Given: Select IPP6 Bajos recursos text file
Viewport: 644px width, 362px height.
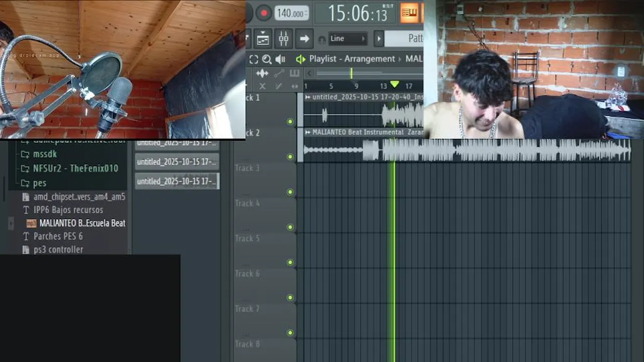Looking at the screenshot, I should tap(63, 210).
